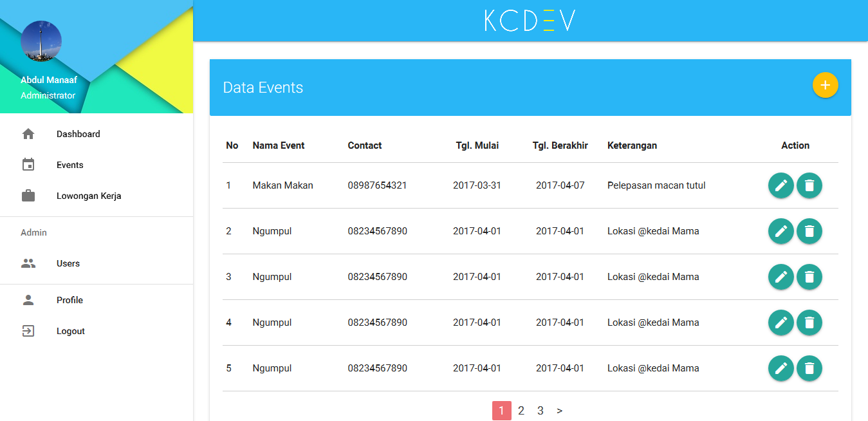This screenshot has width=868, height=421.
Task: Click the Events calendar icon
Action: pyautogui.click(x=28, y=165)
